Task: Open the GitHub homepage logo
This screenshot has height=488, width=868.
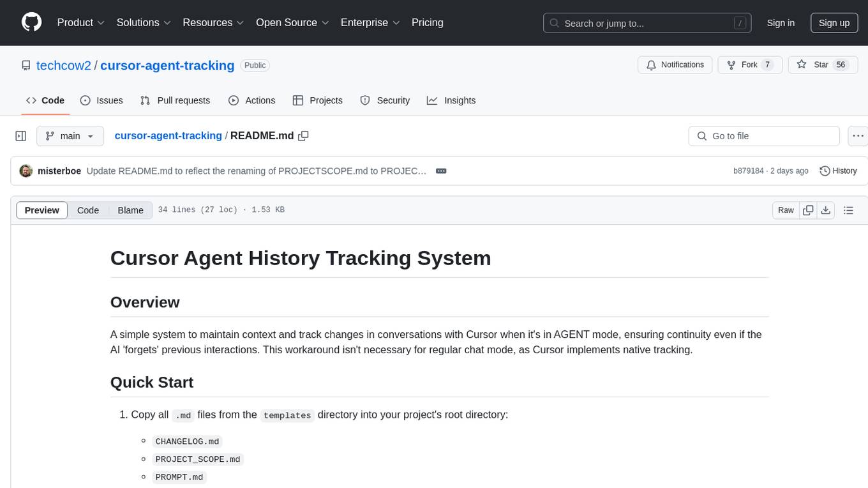Action: click(32, 22)
